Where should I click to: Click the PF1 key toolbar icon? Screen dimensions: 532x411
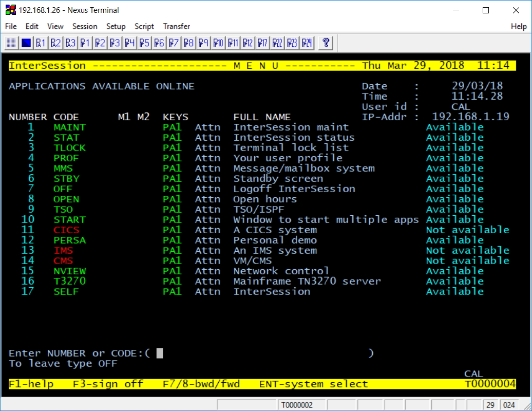[85, 43]
